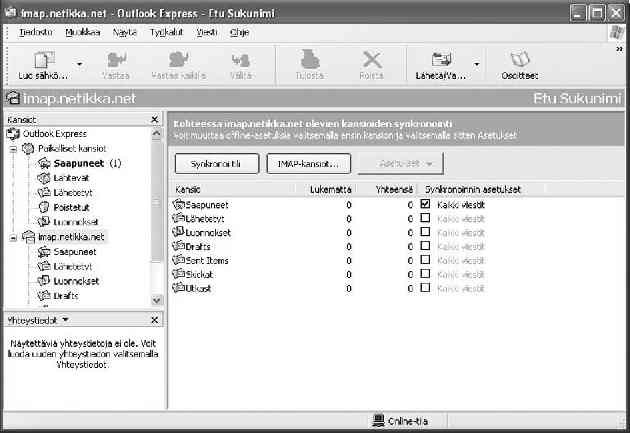Open dropdown arrow next to Lähetä/Vastaanota
The height and width of the screenshot is (433, 630).
pyautogui.click(x=477, y=64)
